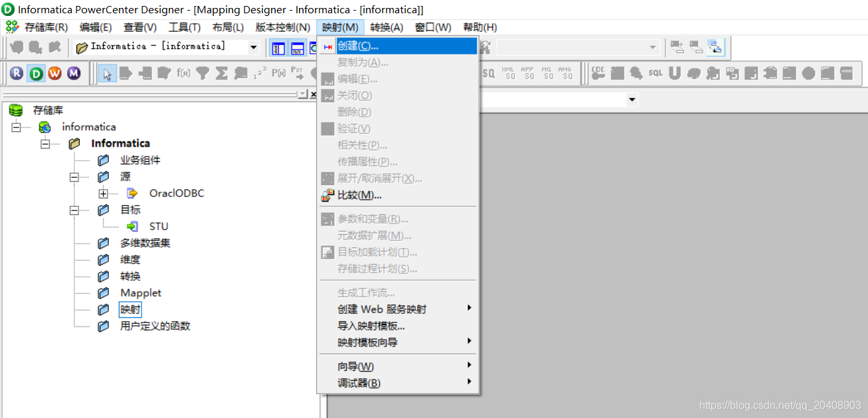
Task: Click the XML SQ qualifier icon
Action: coord(508,73)
